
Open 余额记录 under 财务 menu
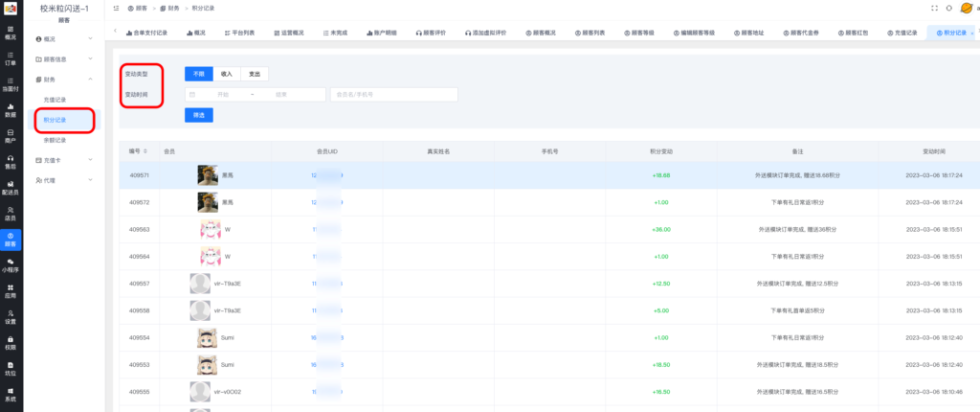(x=55, y=140)
